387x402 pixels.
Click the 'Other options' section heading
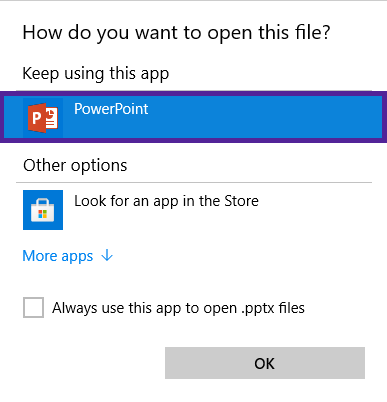click(75, 165)
